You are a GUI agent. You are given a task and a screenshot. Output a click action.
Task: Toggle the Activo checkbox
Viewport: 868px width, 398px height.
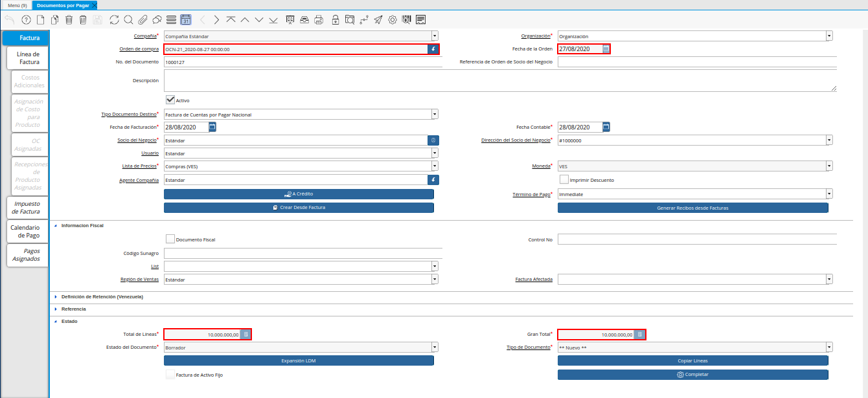tap(170, 100)
